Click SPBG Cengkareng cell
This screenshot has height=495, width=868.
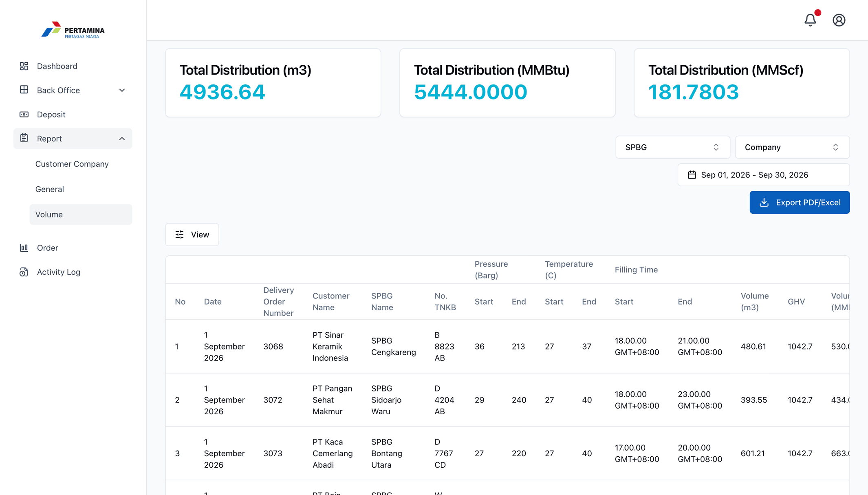pos(394,347)
